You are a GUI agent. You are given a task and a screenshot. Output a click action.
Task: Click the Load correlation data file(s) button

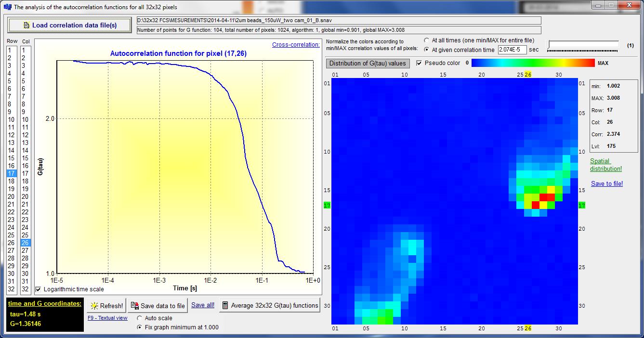coord(69,25)
